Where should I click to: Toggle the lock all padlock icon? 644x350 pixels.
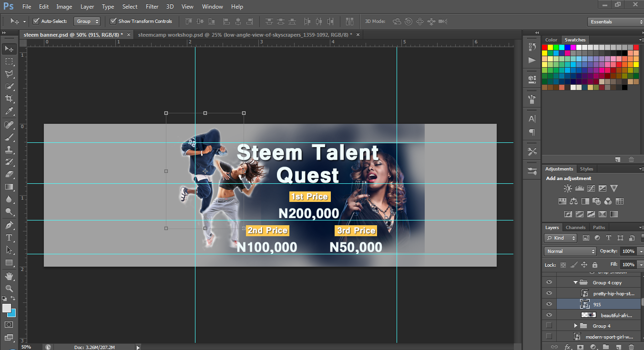pos(594,265)
